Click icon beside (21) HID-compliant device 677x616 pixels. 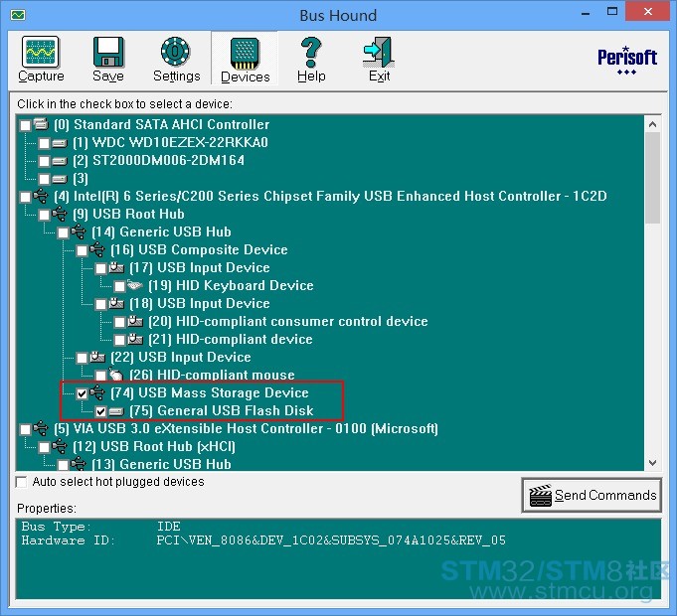pyautogui.click(x=135, y=340)
